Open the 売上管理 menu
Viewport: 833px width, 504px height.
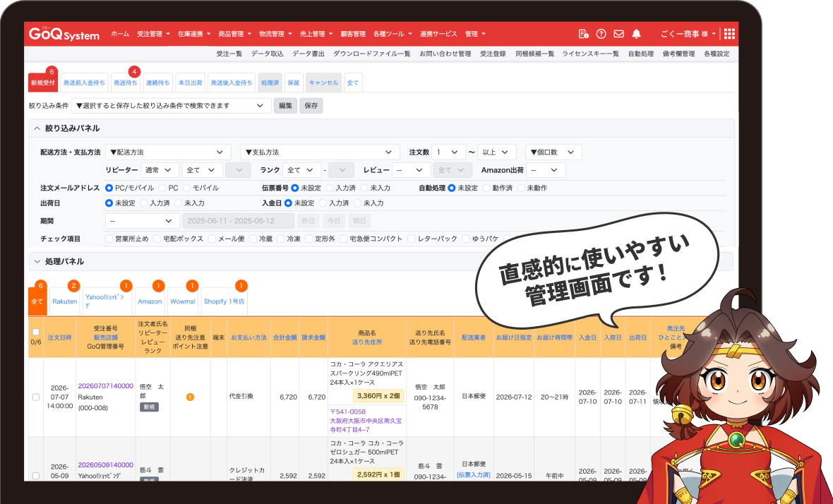pyautogui.click(x=316, y=34)
